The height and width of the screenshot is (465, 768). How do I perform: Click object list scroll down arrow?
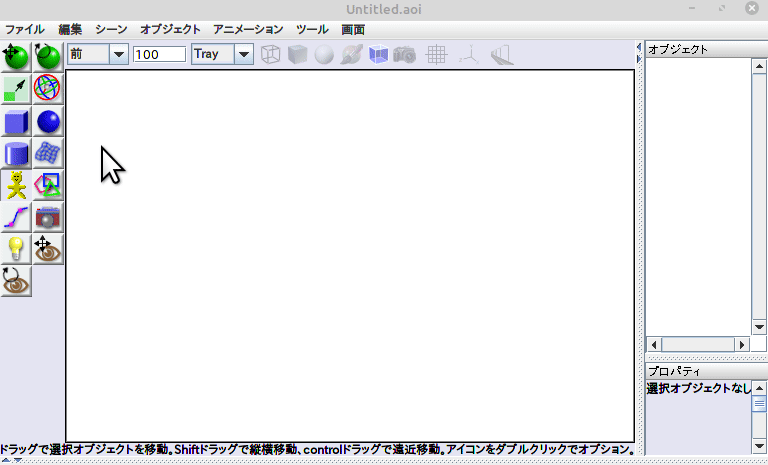tap(759, 327)
